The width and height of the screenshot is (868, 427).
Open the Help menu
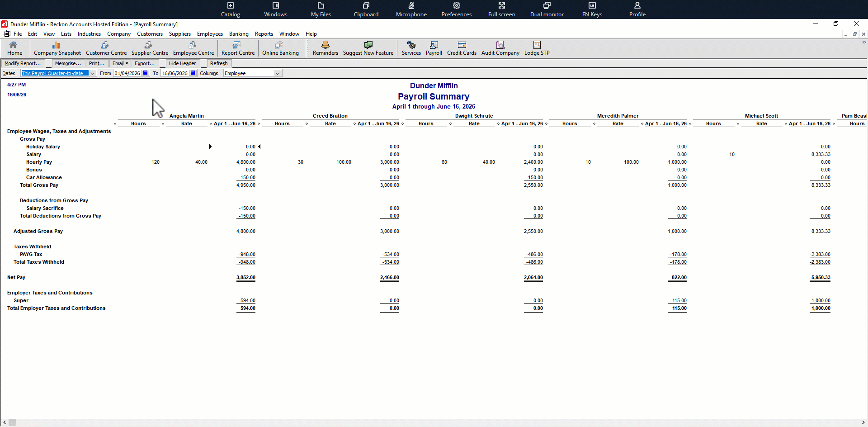(x=311, y=34)
